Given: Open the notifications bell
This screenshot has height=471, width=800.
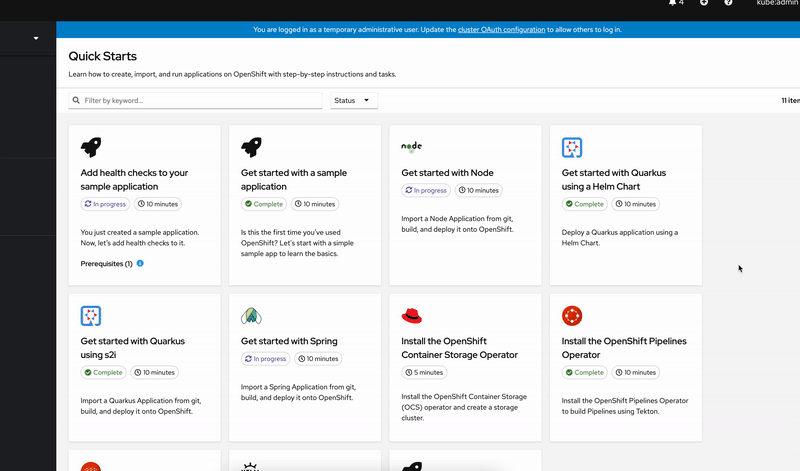Looking at the screenshot, I should pyautogui.click(x=672, y=3).
